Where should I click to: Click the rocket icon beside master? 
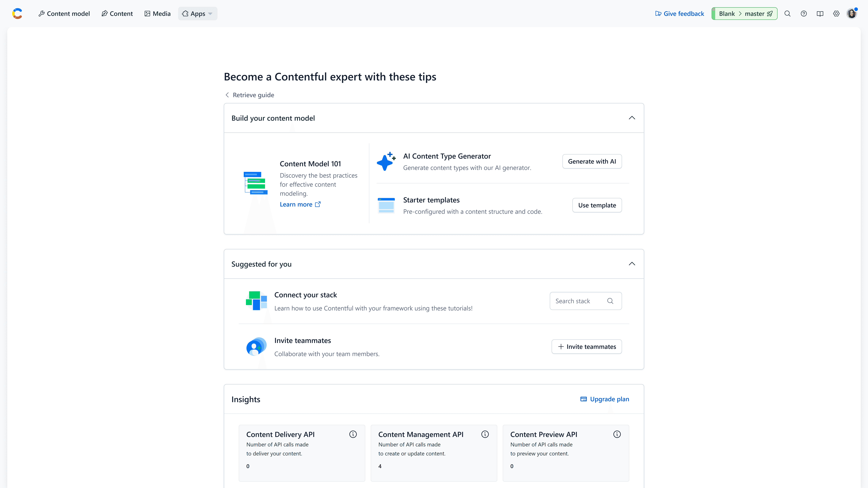point(770,14)
